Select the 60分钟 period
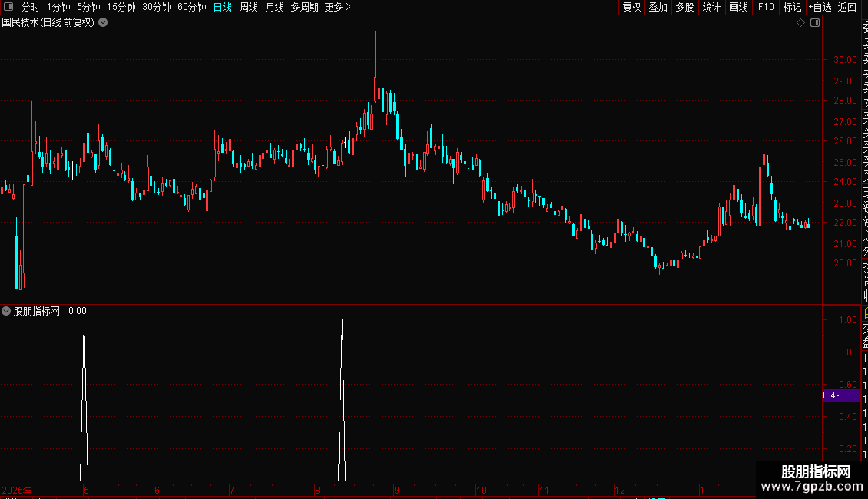868x499 pixels. tap(192, 7)
